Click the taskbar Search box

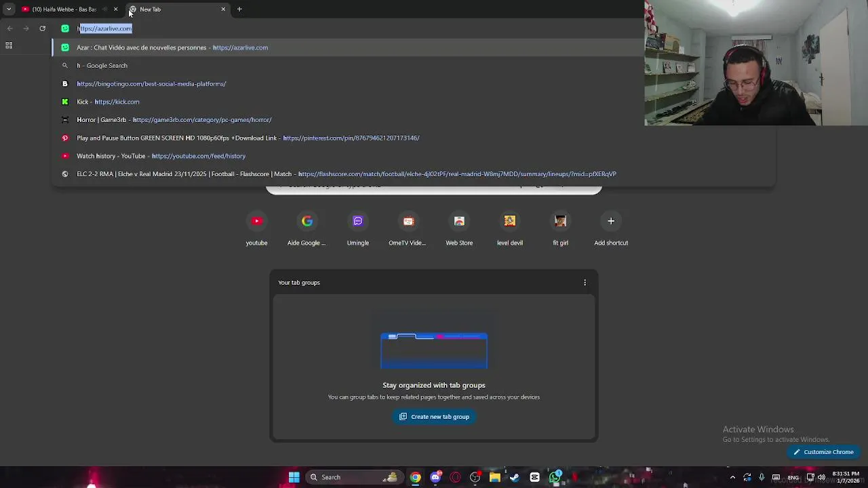(353, 477)
